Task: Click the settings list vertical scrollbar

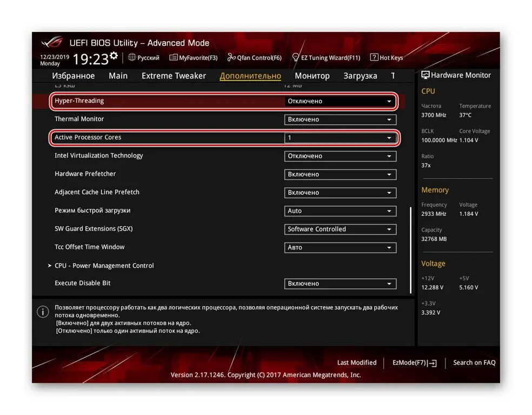Action: coord(410,250)
